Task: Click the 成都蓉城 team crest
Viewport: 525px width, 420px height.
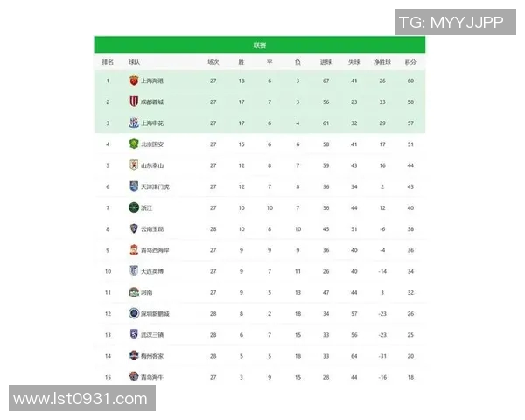Action: [133, 101]
